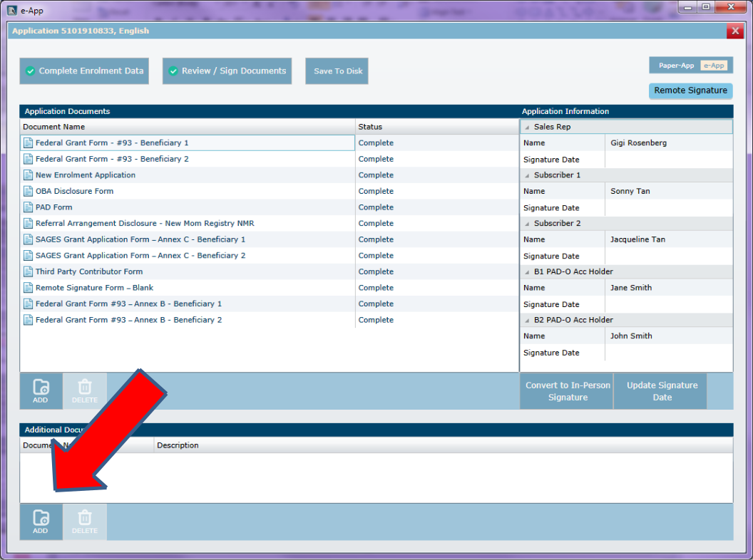Click document icon beside PAD Form
The image size is (753, 560).
pyautogui.click(x=29, y=207)
